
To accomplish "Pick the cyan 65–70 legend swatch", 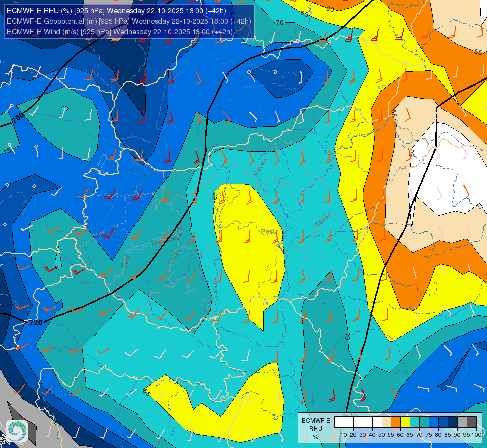I will (x=415, y=422).
